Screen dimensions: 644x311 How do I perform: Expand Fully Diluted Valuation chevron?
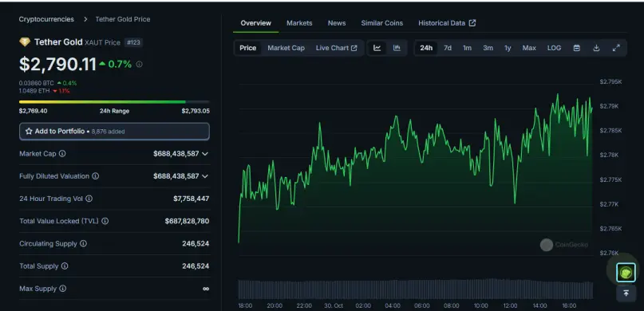point(205,176)
